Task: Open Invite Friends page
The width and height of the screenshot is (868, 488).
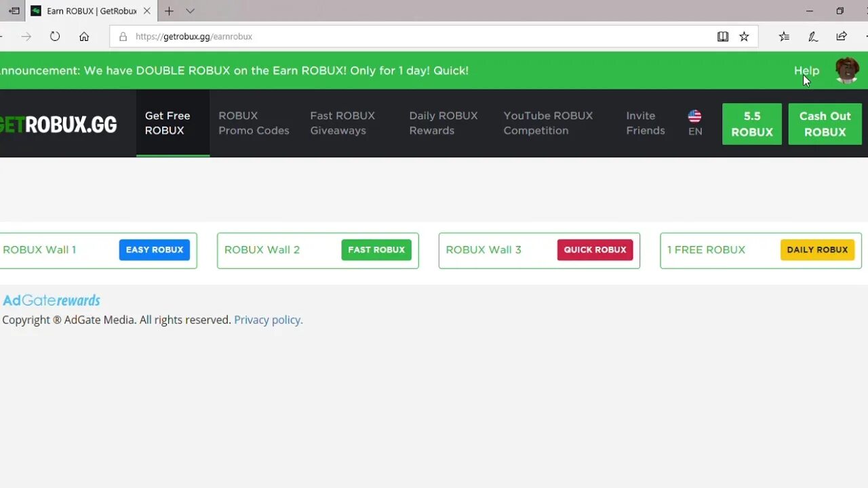Action: [646, 123]
